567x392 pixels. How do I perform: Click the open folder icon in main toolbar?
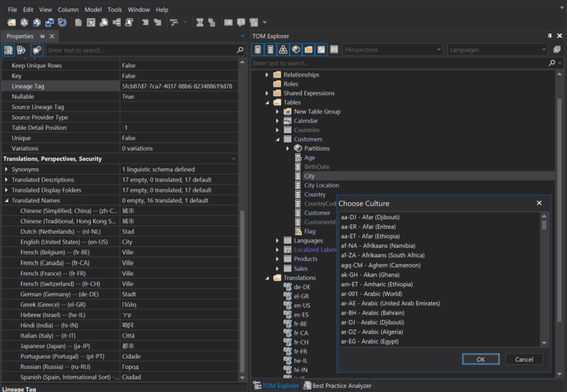click(12, 22)
